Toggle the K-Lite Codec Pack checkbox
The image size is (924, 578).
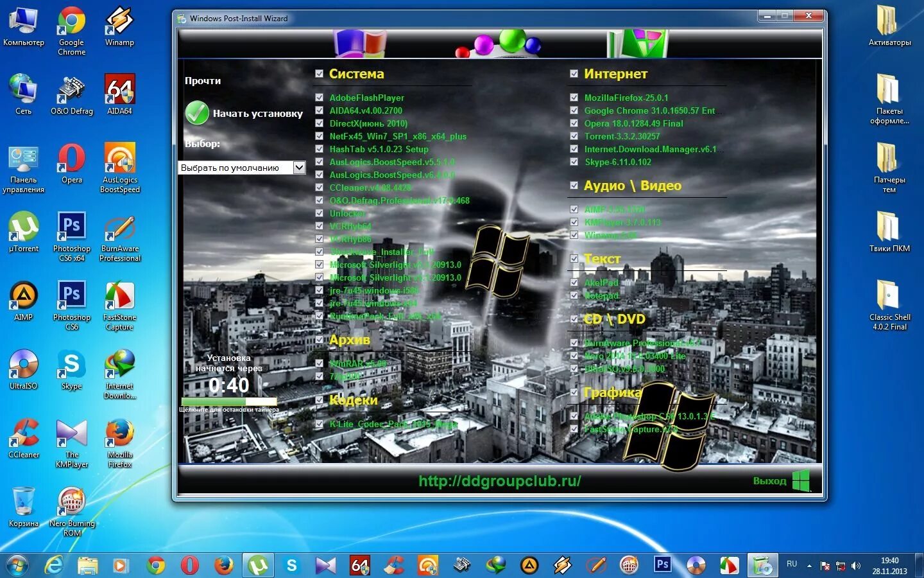[x=319, y=424]
